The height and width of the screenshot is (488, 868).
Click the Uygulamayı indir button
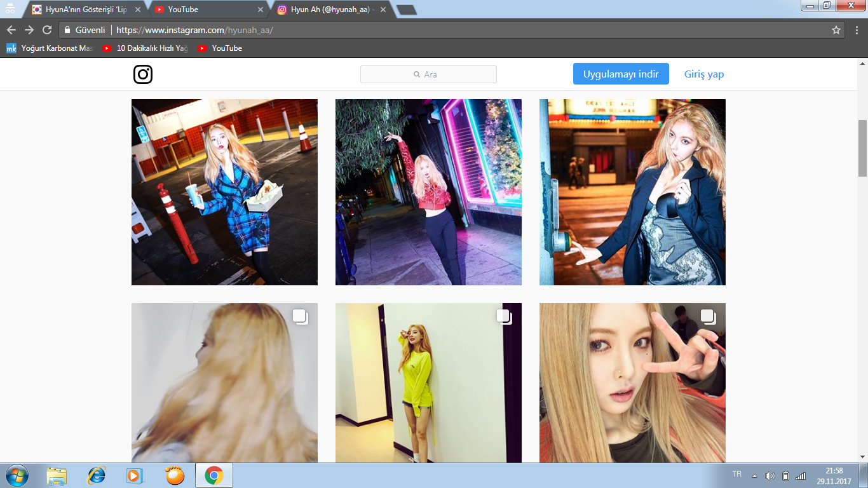pyautogui.click(x=621, y=74)
